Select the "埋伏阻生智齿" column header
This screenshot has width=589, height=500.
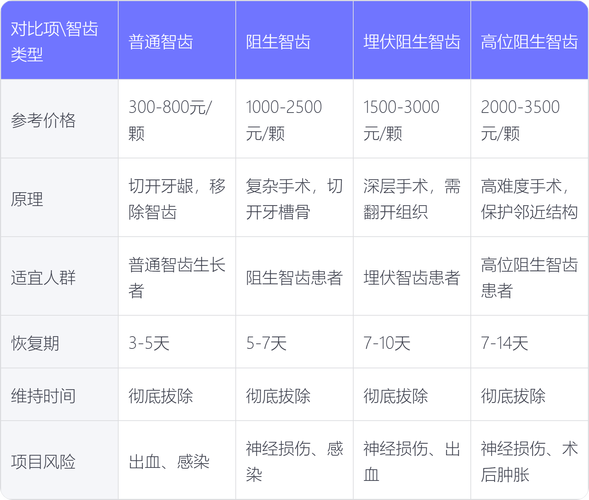point(412,40)
